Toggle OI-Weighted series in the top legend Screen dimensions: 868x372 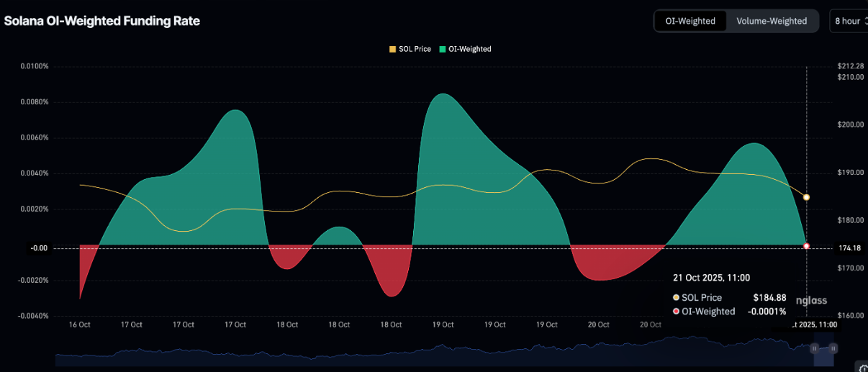tap(465, 49)
